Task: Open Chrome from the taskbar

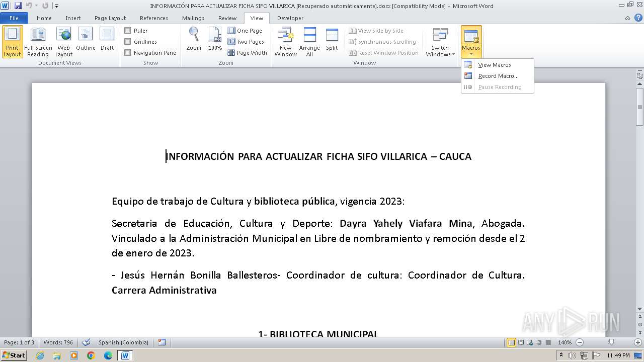Action: pos(91,355)
